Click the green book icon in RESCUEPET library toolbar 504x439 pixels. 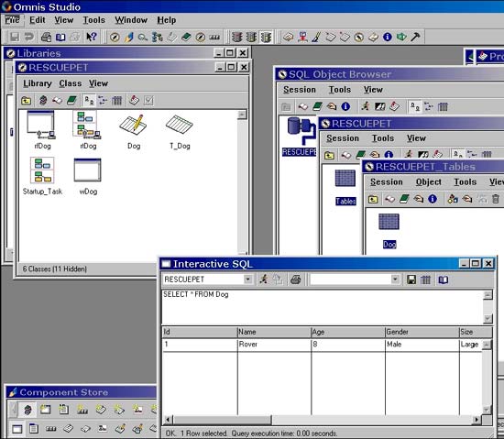click(71, 101)
